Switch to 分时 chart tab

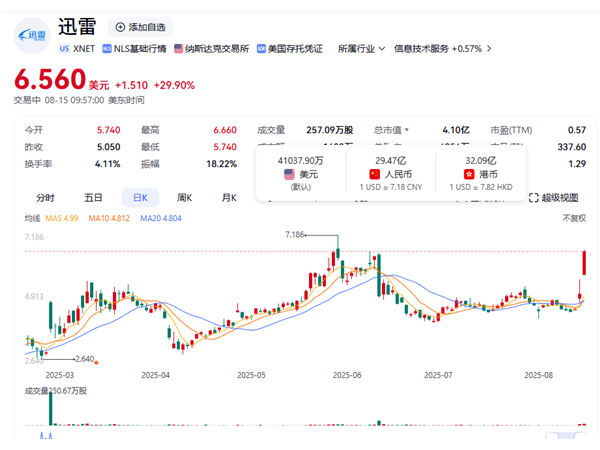[45, 198]
